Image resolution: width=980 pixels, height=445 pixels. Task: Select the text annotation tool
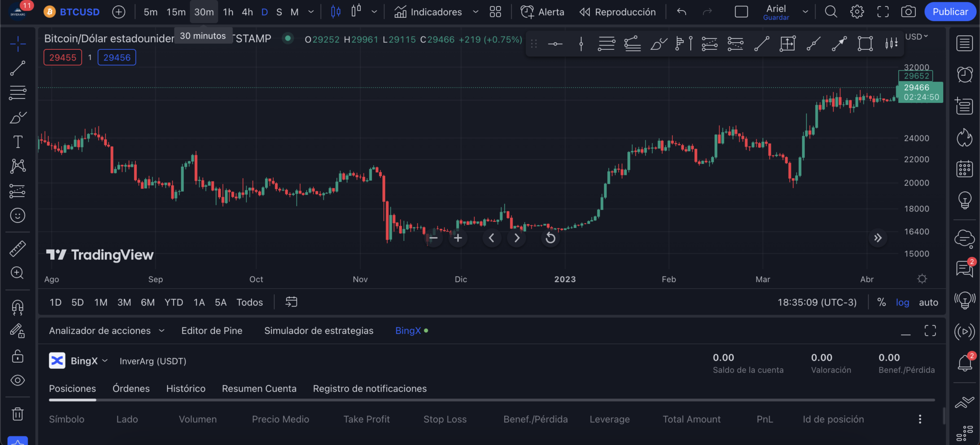click(x=18, y=142)
